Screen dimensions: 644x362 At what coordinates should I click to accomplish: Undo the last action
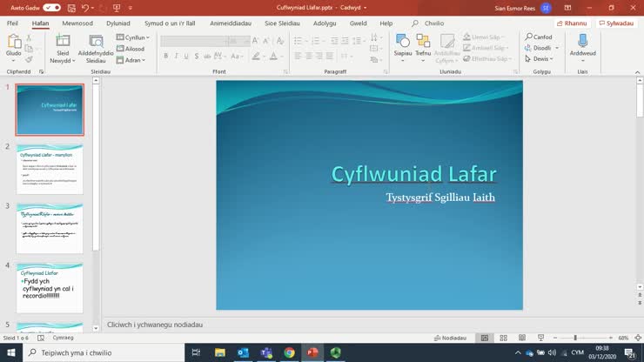84,8
